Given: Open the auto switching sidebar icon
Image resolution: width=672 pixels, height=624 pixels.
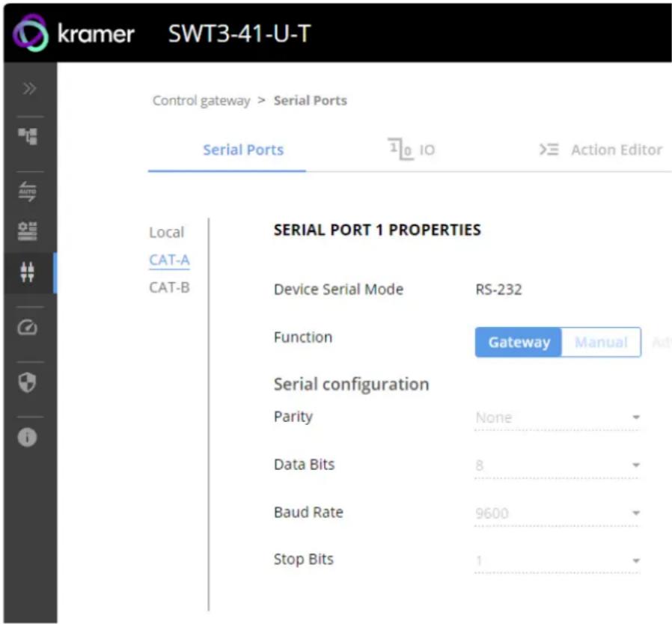Looking at the screenshot, I should pos(28,191).
